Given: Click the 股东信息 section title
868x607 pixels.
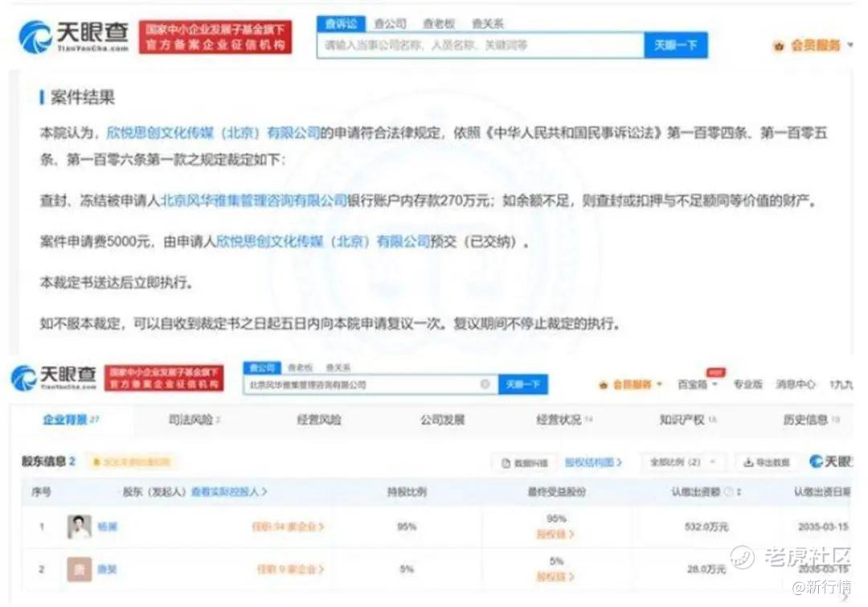Looking at the screenshot, I should (x=43, y=462).
